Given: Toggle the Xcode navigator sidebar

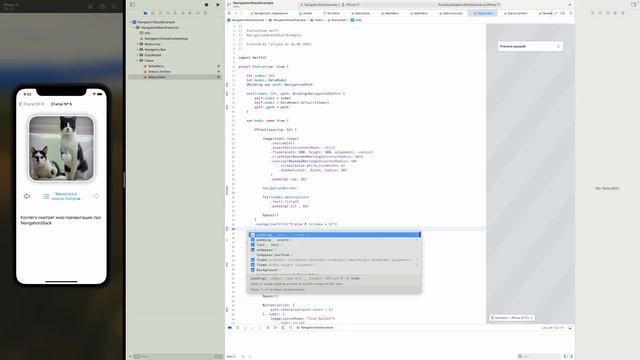Looking at the screenshot, I should [x=132, y=4].
